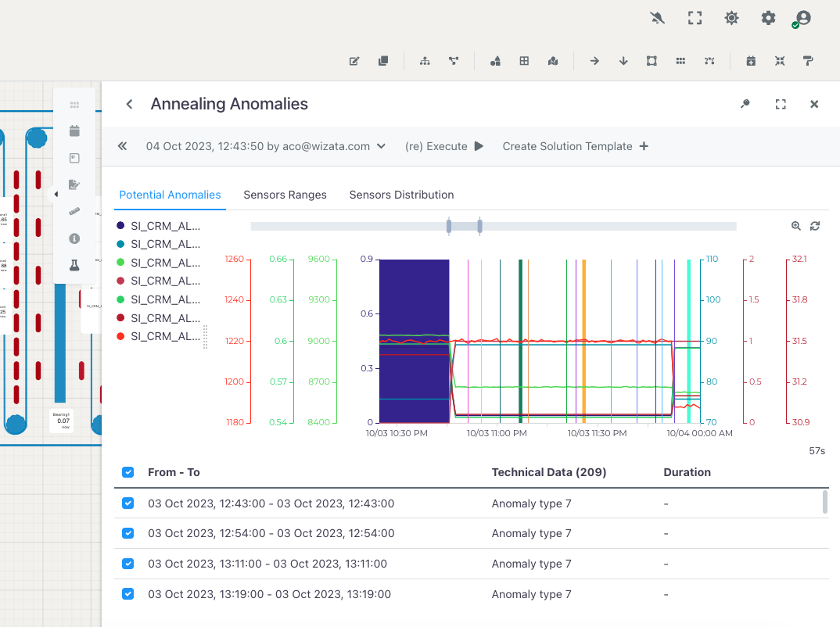Select the hierarchy tree layout icon
840x627 pixels.
click(425, 61)
